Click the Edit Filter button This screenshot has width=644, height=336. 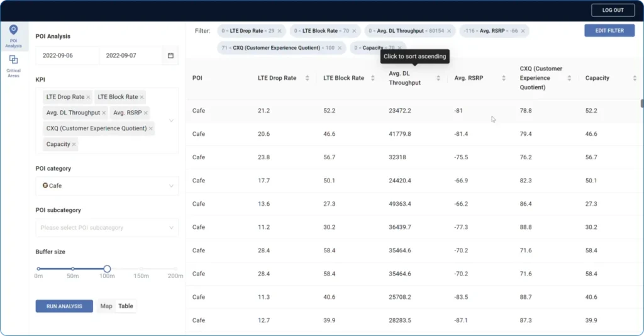click(x=609, y=30)
